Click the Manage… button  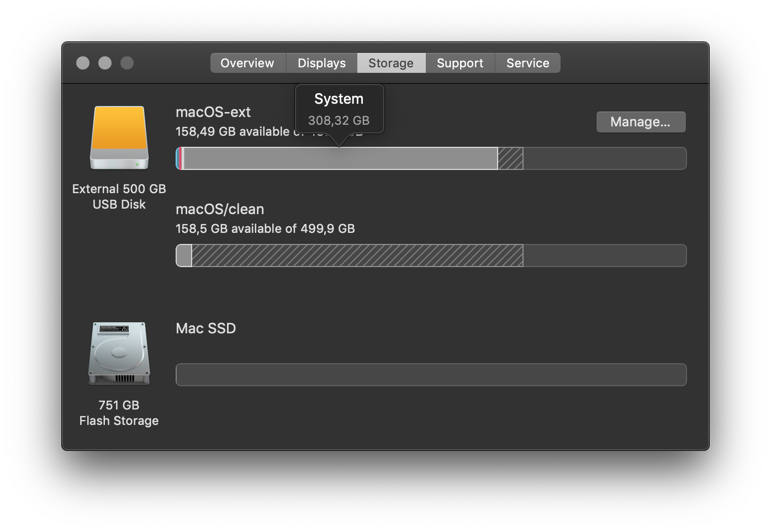coord(641,121)
